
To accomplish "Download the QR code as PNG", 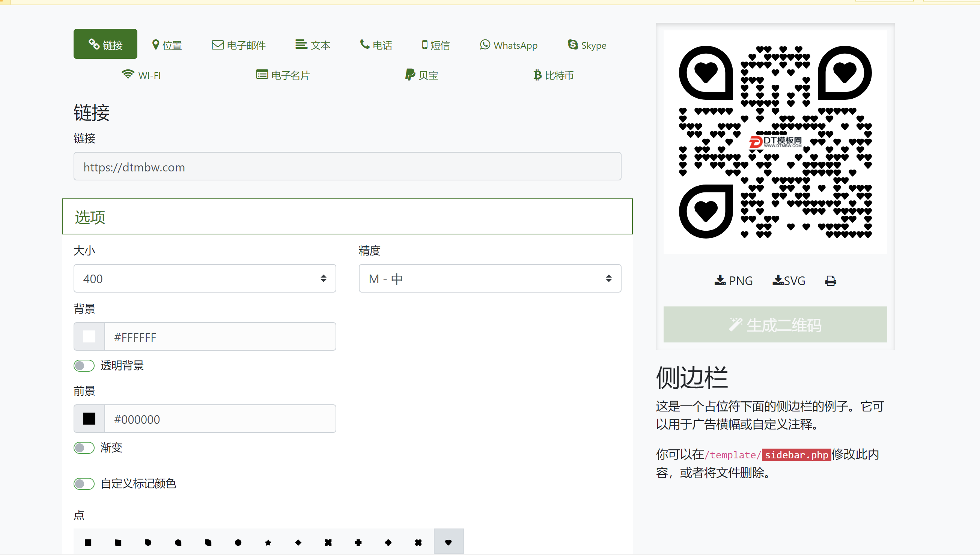I will (x=733, y=281).
